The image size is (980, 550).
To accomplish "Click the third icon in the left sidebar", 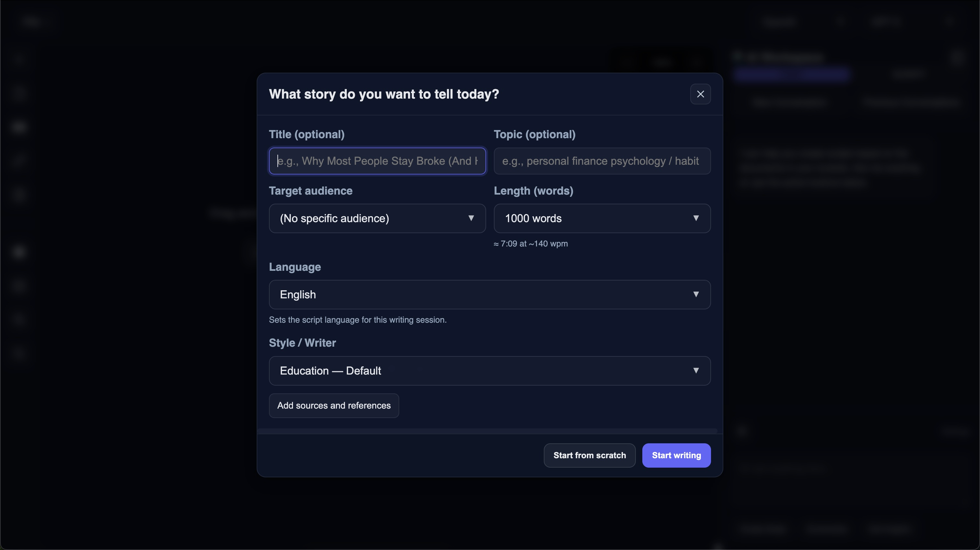I will (x=19, y=127).
